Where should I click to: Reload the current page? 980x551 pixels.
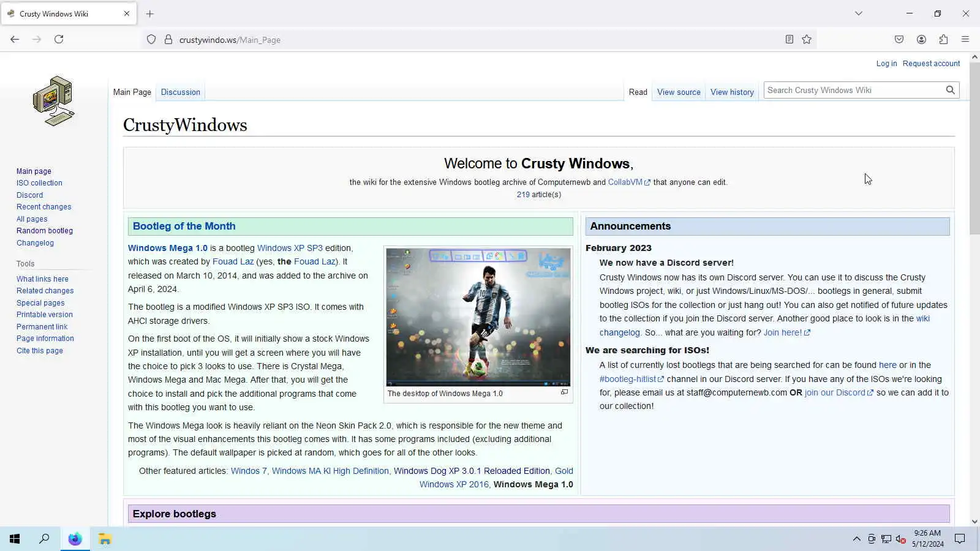pos(59,39)
